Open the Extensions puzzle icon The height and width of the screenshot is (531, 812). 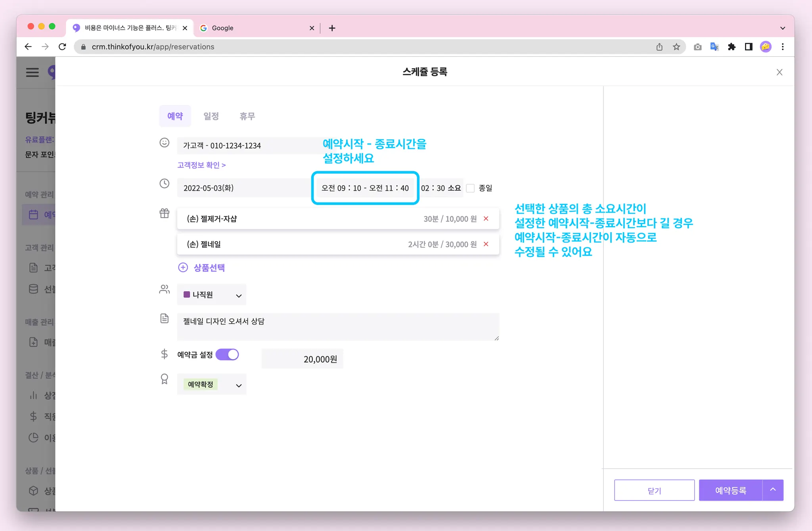pos(732,47)
